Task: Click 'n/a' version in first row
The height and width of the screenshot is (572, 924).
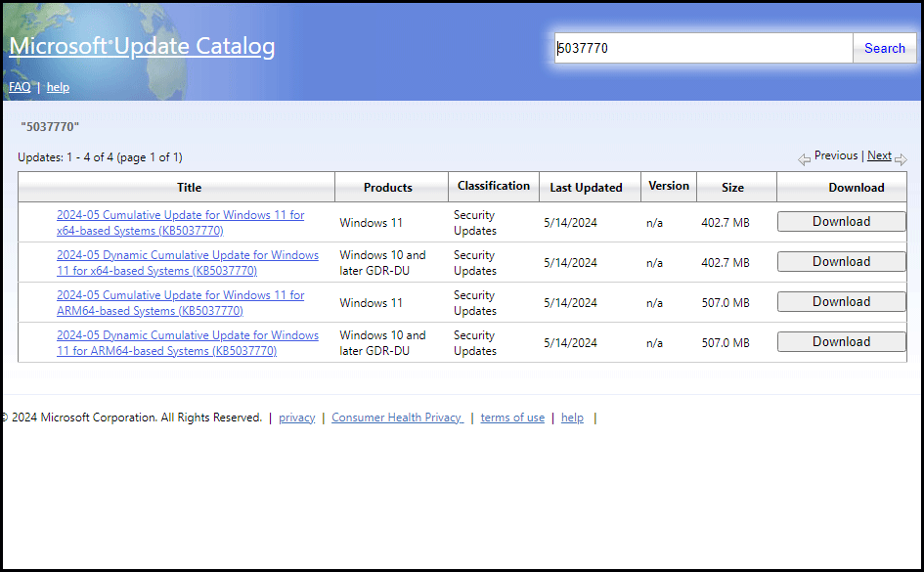Action: coord(654,223)
